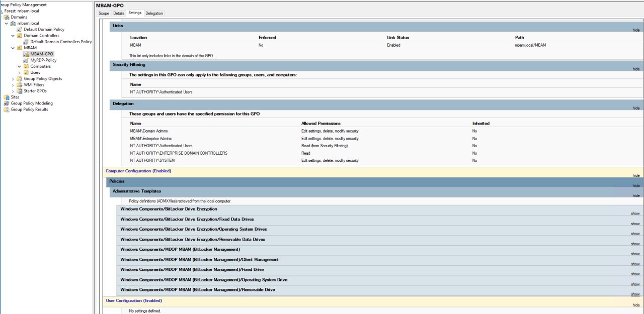Image resolution: width=644 pixels, height=314 pixels.
Task: Collapse the mbam.local domain node
Action: (7, 23)
